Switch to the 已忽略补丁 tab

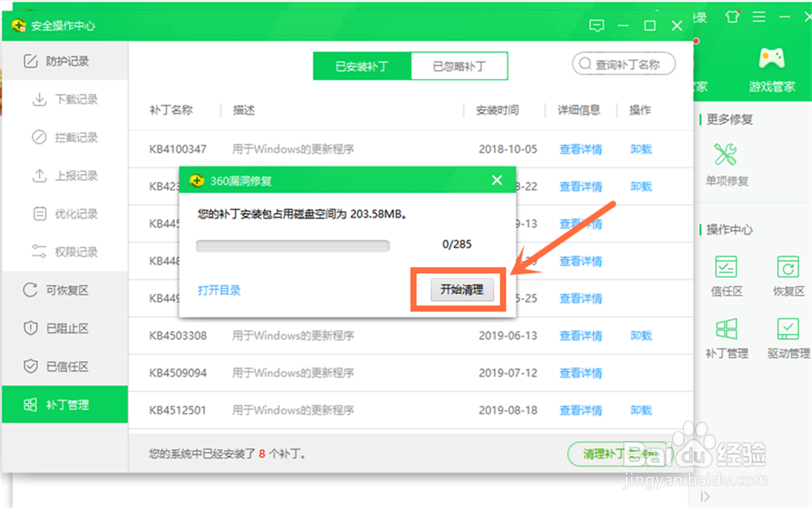pyautogui.click(x=459, y=66)
